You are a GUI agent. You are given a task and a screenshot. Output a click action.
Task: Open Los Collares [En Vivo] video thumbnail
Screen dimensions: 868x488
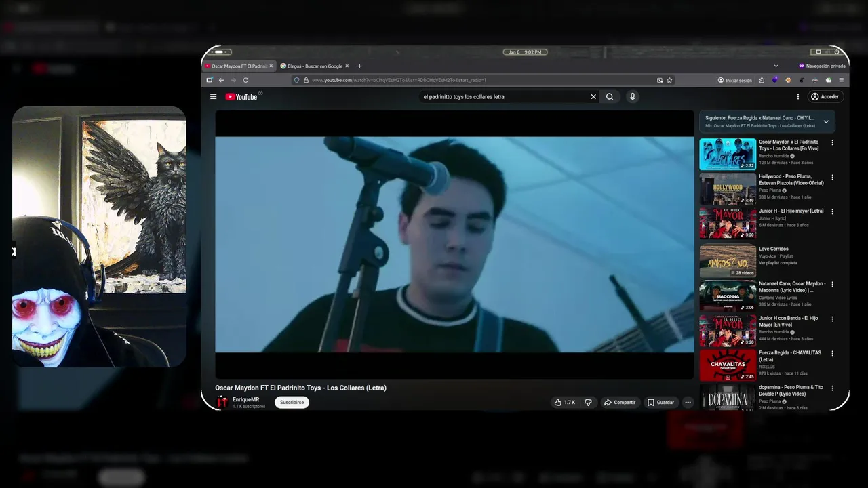click(x=728, y=154)
